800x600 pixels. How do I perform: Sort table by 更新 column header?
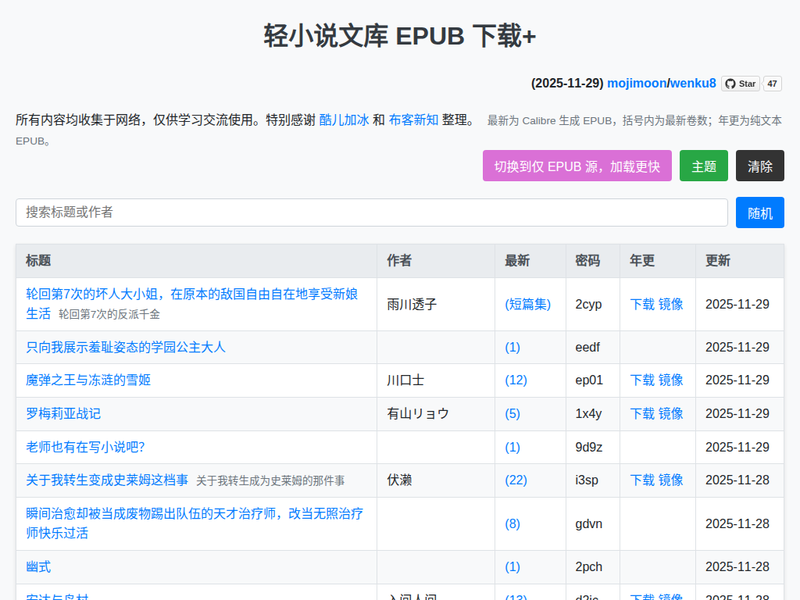tap(718, 261)
